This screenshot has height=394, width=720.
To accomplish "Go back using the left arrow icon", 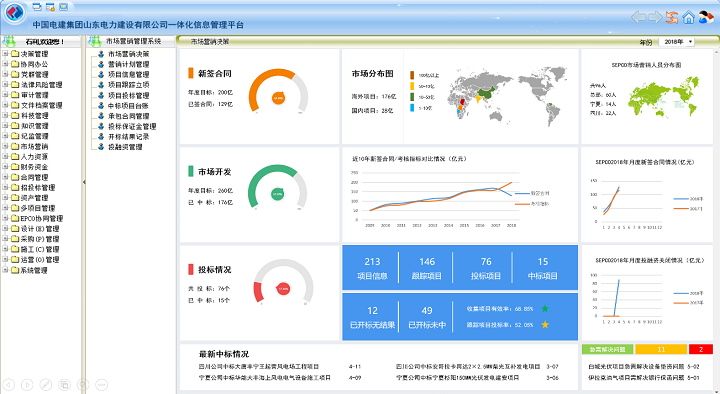I will click(x=638, y=17).
